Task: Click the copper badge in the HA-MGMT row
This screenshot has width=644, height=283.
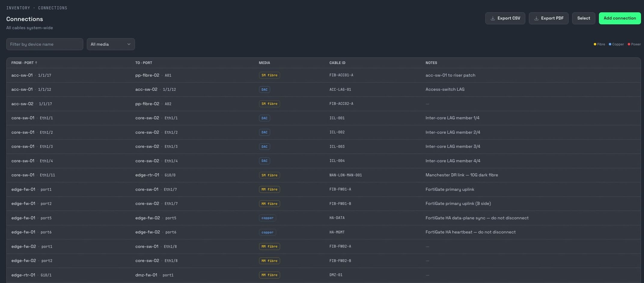Action: click(x=267, y=232)
